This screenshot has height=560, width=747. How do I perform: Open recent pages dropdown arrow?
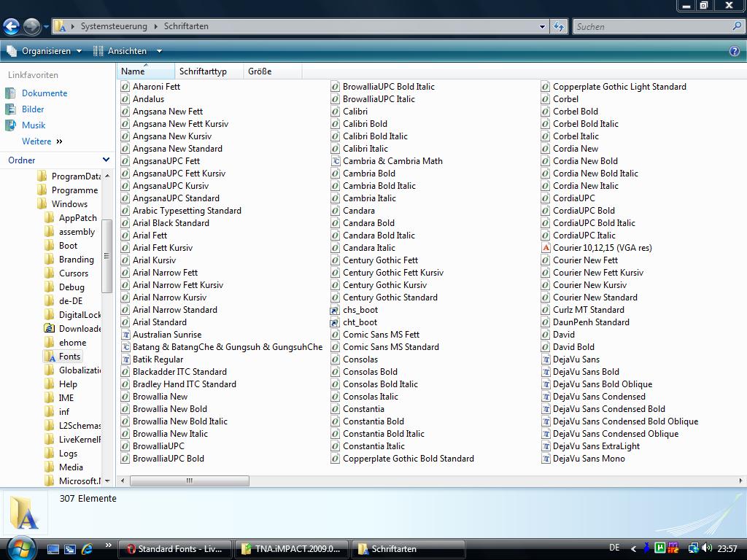coord(46,27)
